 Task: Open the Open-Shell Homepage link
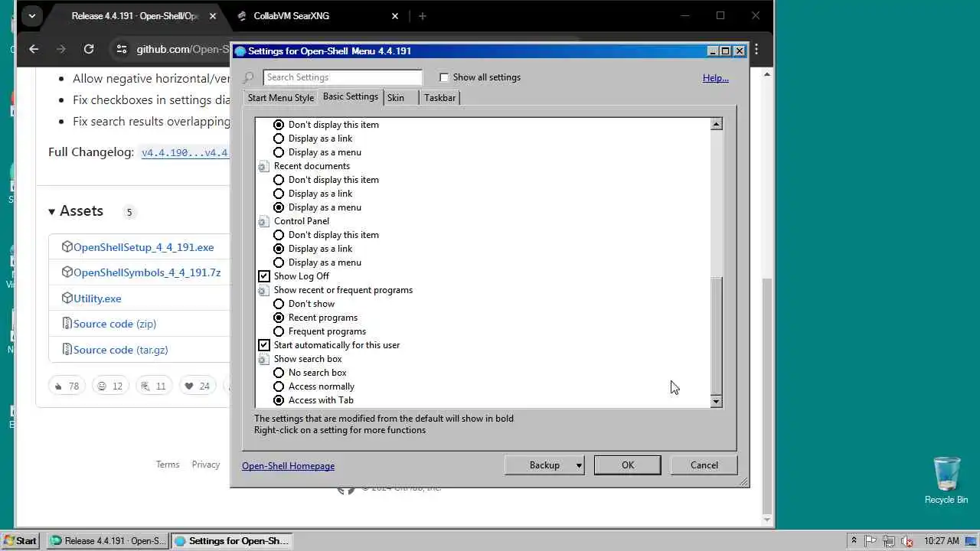[x=289, y=466]
